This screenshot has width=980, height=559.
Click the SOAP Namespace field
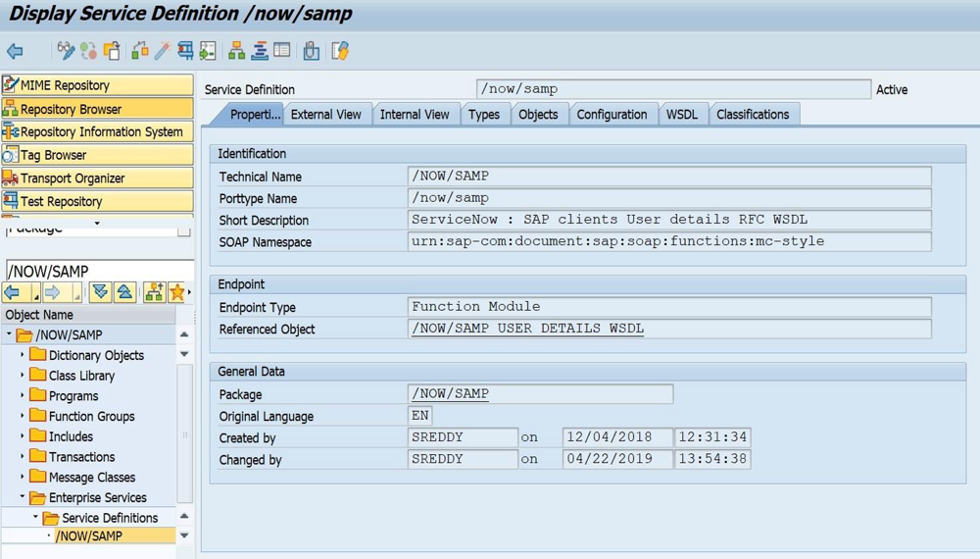click(669, 241)
